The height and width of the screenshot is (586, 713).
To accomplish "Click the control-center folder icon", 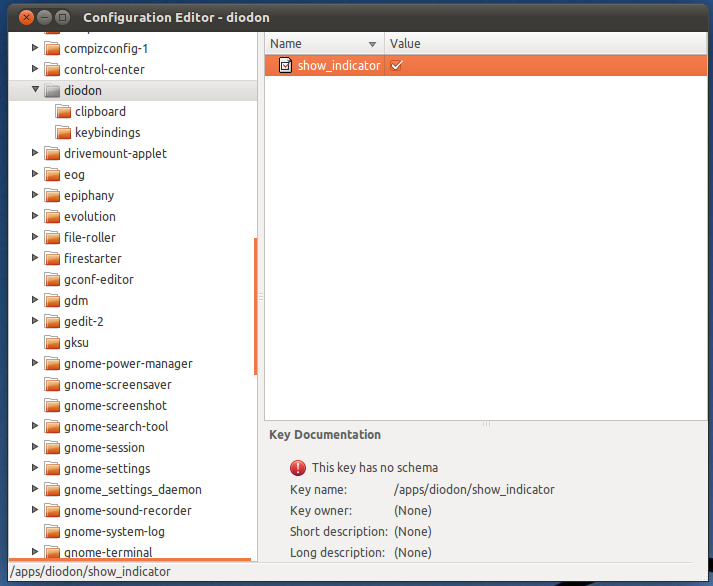I will [52, 69].
